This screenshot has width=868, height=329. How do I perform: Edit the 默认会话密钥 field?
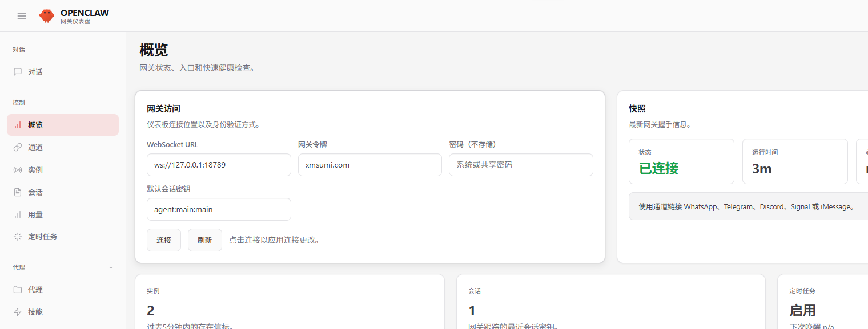(219, 209)
